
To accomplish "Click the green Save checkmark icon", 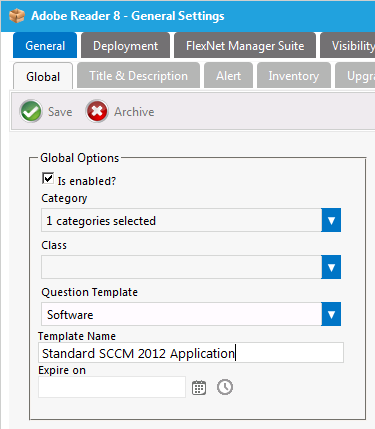I will 31,111.
